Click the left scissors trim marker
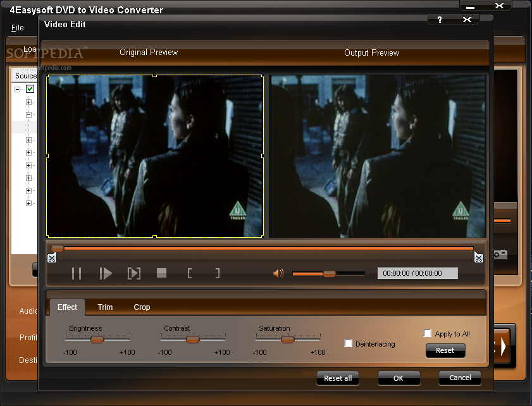The height and width of the screenshot is (406, 532). [x=52, y=258]
